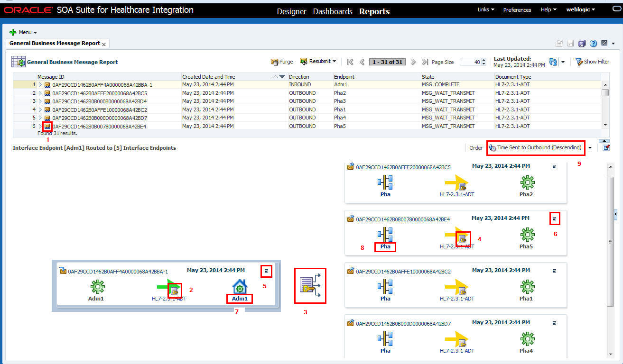Viewport: 623px width, 364px height.
Task: Switch to the Designer tab
Action: tap(291, 11)
